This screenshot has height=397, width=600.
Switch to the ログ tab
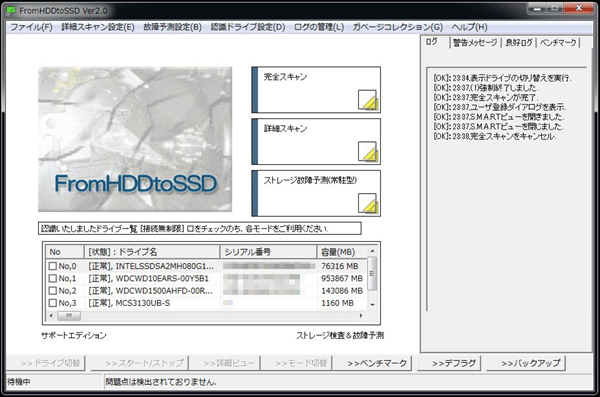coord(434,42)
